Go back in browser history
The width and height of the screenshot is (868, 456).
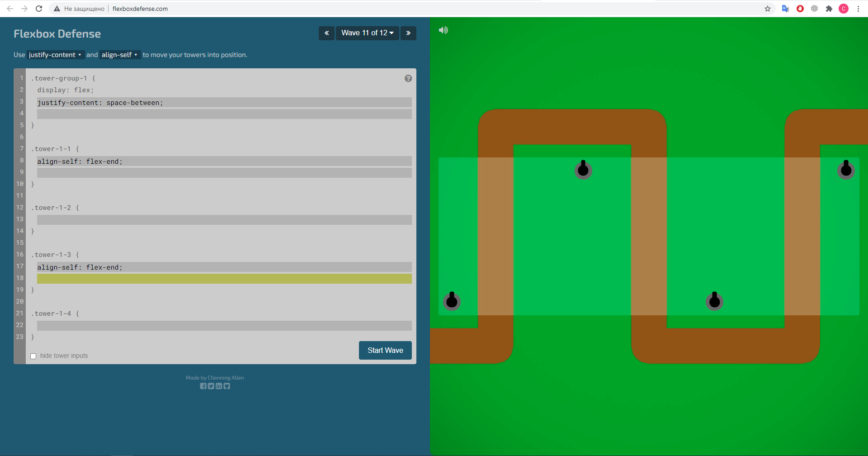coord(10,9)
